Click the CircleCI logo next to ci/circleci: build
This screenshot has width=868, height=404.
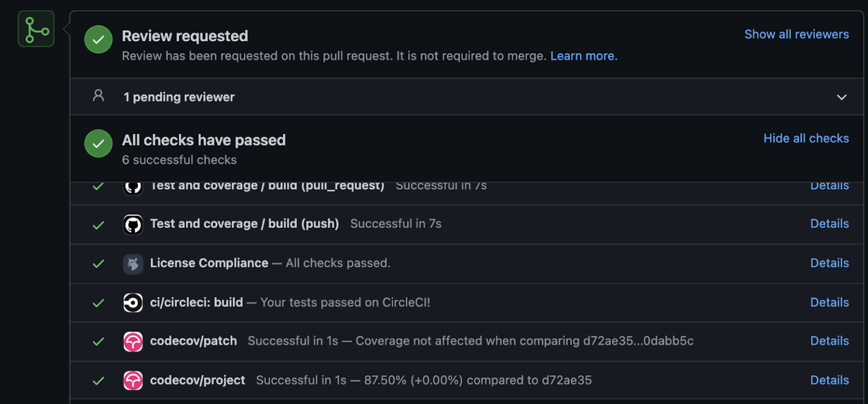coord(133,302)
